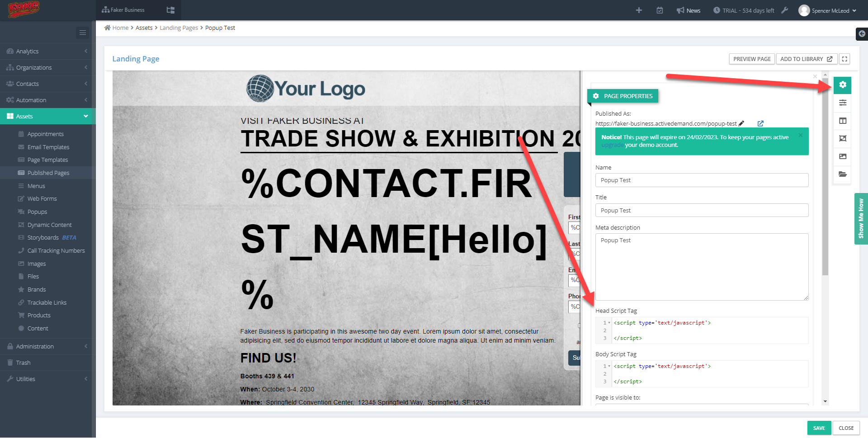Open the Show Me How side tab
This screenshot has height=438, width=868.
(x=861, y=219)
